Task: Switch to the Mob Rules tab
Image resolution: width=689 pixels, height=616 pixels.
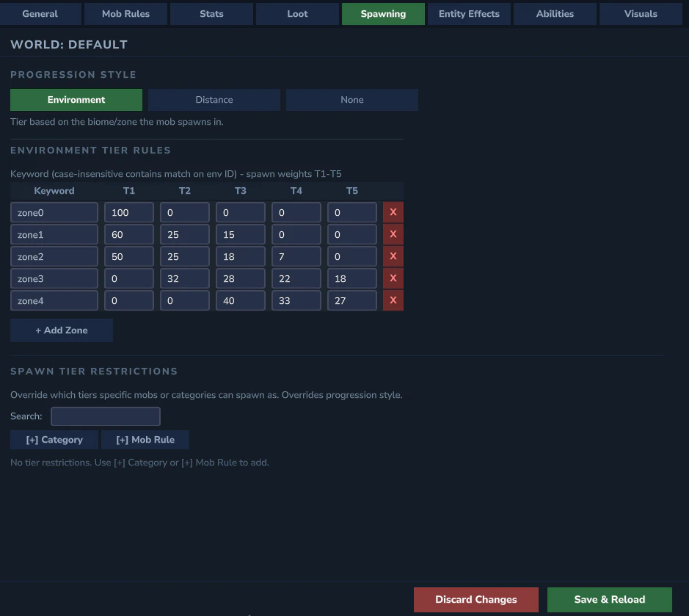Action: (x=125, y=13)
